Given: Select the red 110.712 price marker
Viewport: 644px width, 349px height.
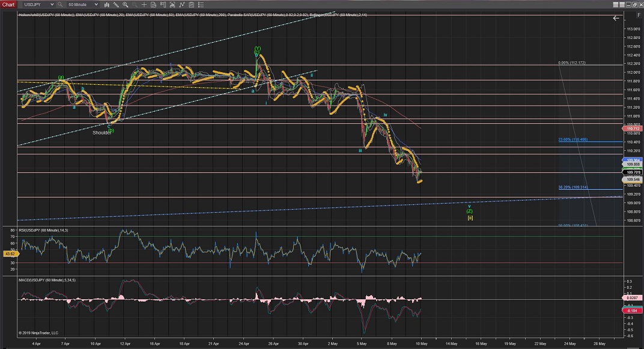Looking at the screenshot, I should [633, 129].
